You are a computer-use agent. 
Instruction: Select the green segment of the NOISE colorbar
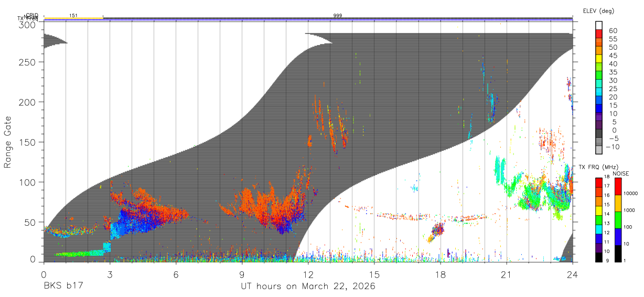click(617, 220)
